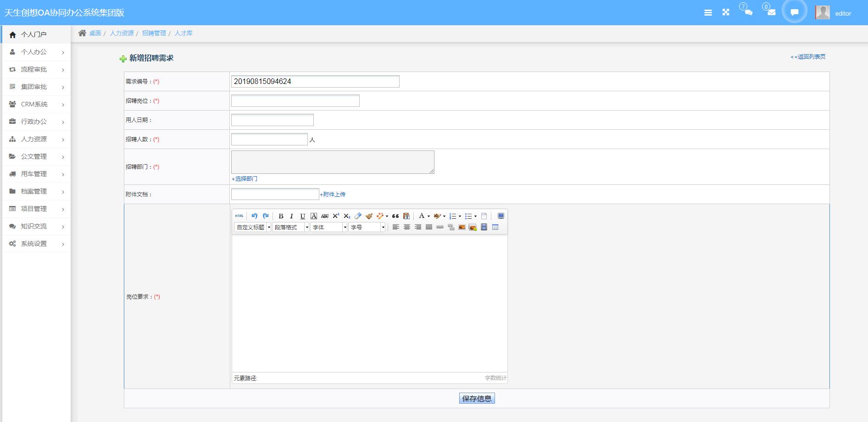The width and height of the screenshot is (868, 422).
Task: Redo the editor action
Action: pyautogui.click(x=266, y=216)
